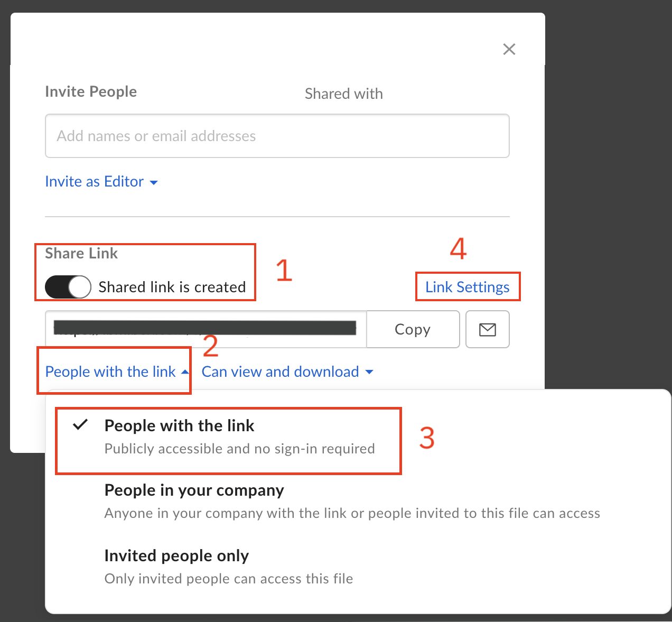Click the Shared link is created label
The height and width of the screenshot is (622, 672).
click(172, 287)
